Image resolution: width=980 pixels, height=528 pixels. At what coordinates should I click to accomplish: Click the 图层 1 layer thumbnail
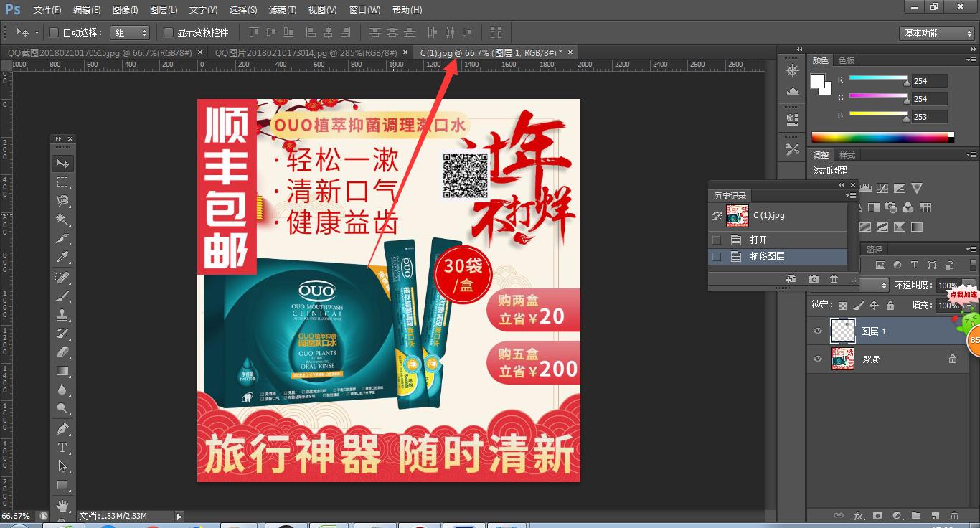coord(842,331)
